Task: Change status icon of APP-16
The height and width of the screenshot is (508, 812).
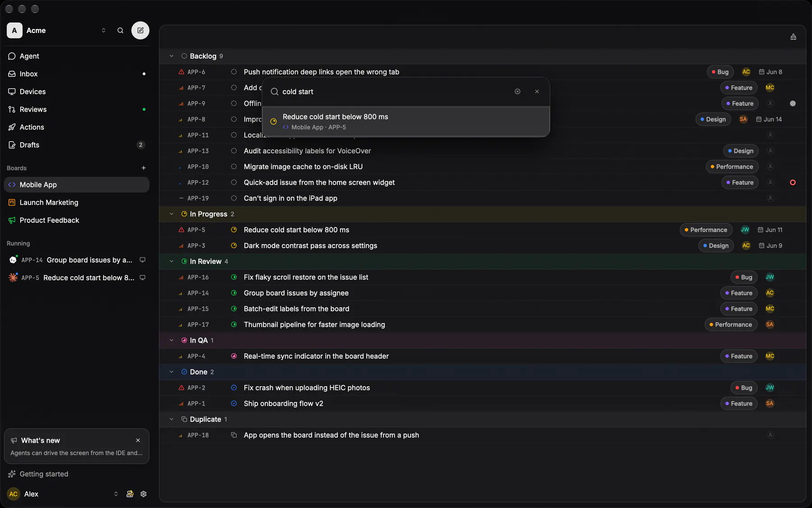Action: pos(234,277)
